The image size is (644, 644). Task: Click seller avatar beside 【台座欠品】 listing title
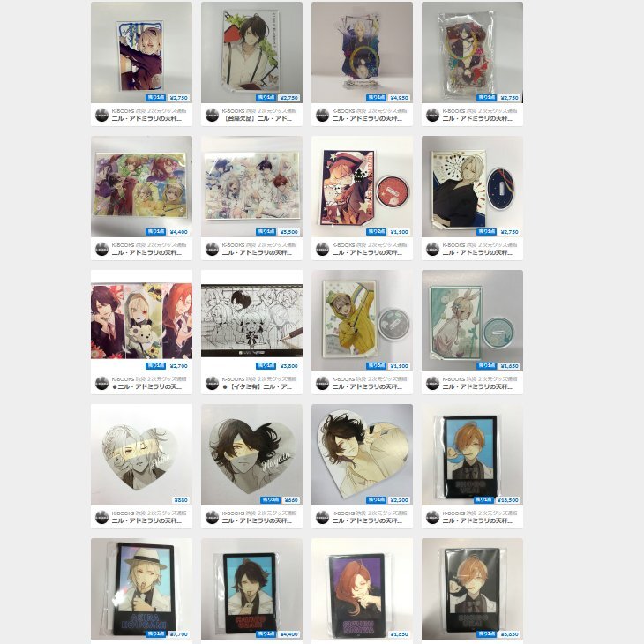[x=212, y=115]
